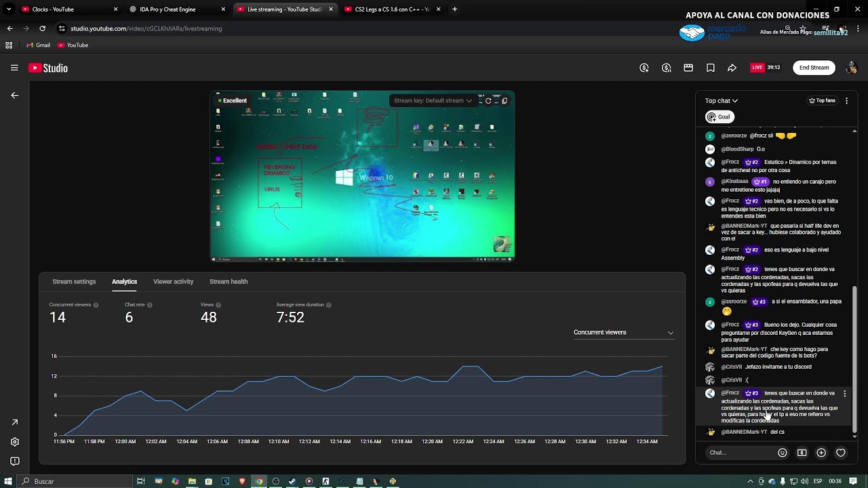Click username @BANNEDMark-YT in 'del cs' message
Screen dimensions: 868x488
[744, 432]
